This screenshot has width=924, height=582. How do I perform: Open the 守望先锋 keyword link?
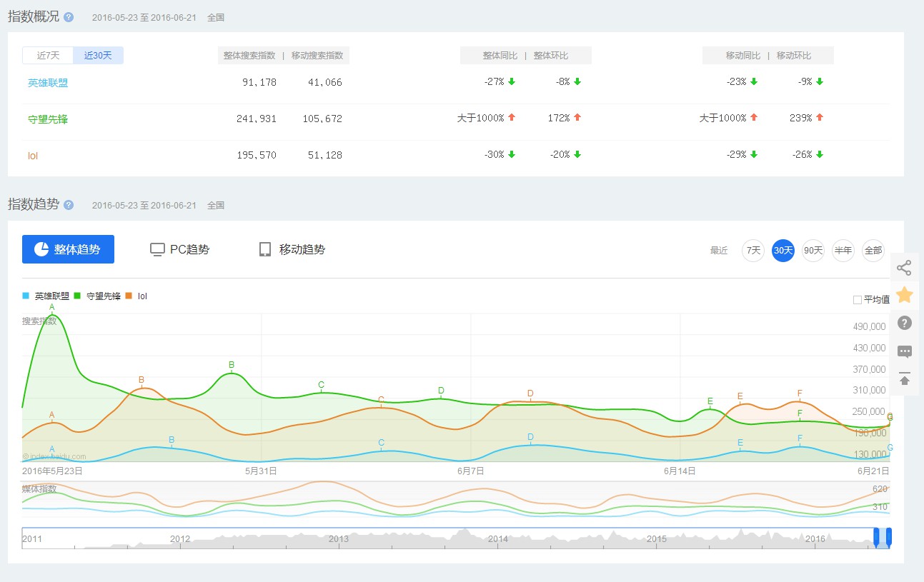[x=48, y=119]
